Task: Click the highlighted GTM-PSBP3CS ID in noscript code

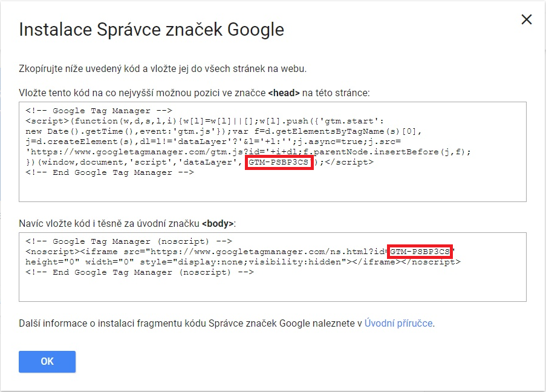Action: tap(420, 251)
